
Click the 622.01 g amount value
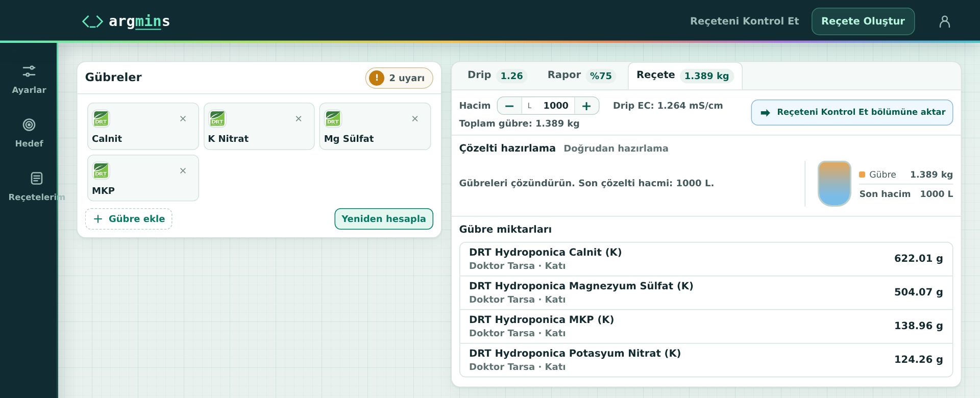pos(918,259)
